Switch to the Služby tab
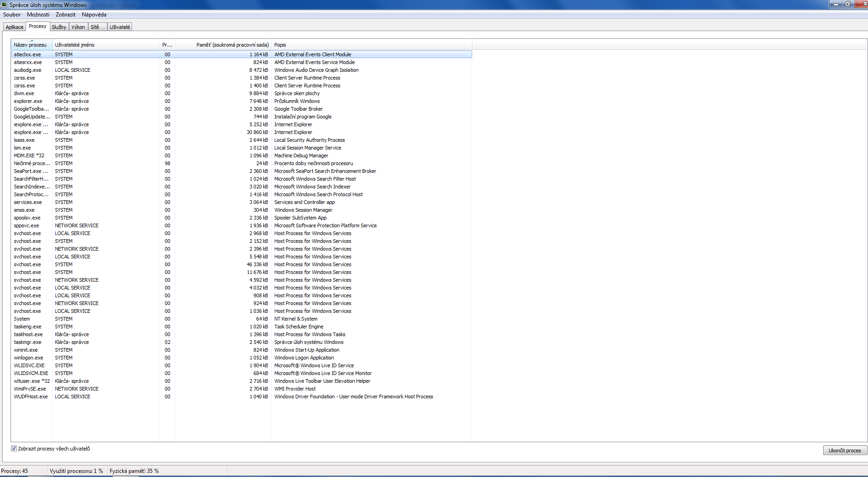 pos(59,27)
